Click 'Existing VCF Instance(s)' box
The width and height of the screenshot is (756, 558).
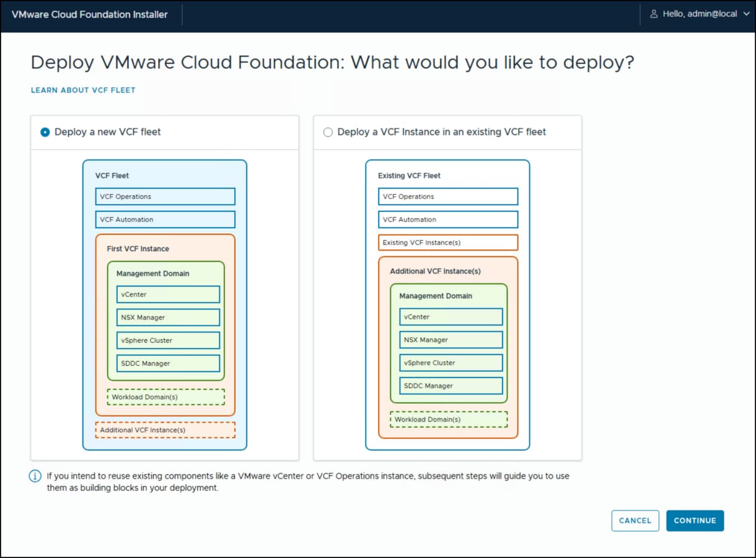pos(448,242)
